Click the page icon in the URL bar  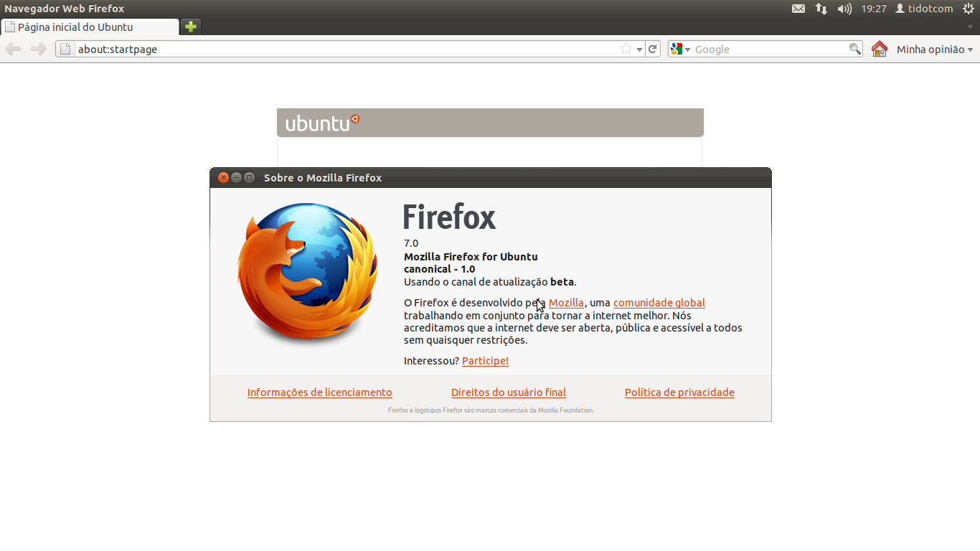[65, 49]
